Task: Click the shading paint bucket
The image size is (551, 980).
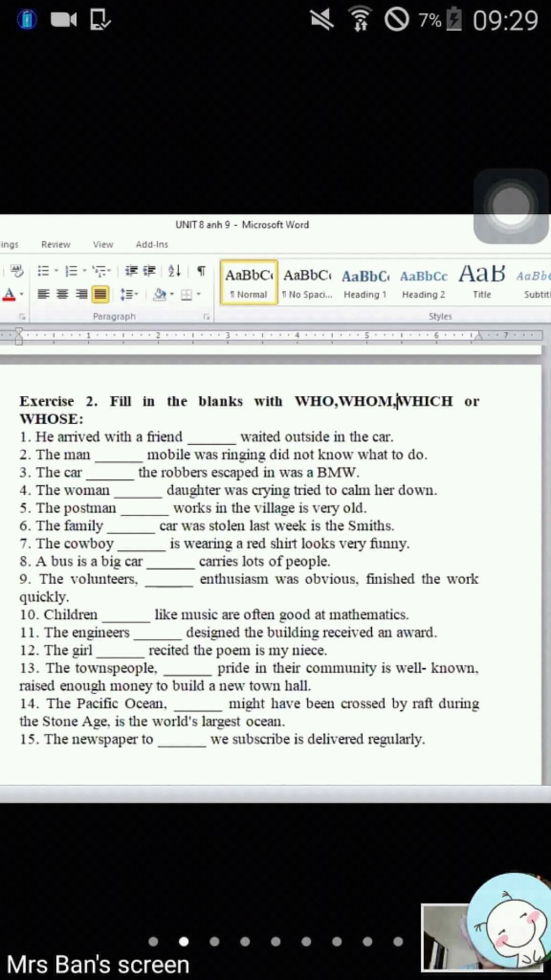Action: pyautogui.click(x=159, y=294)
